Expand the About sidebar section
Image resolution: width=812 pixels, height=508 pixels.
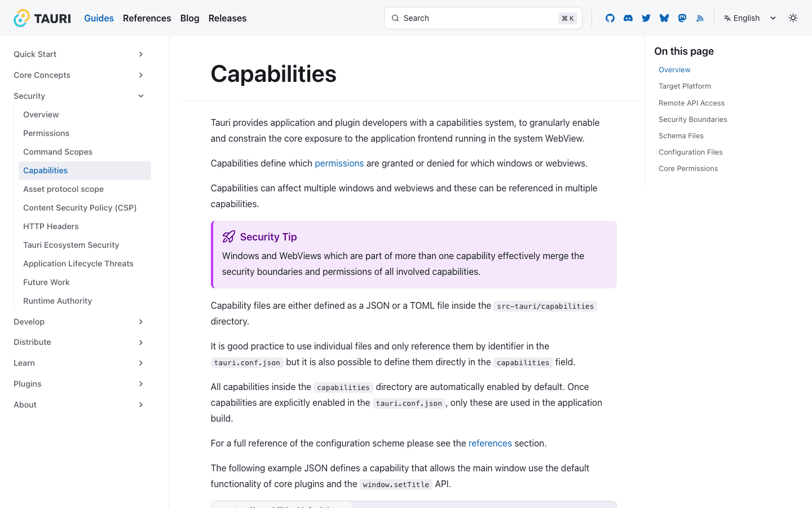click(79, 405)
